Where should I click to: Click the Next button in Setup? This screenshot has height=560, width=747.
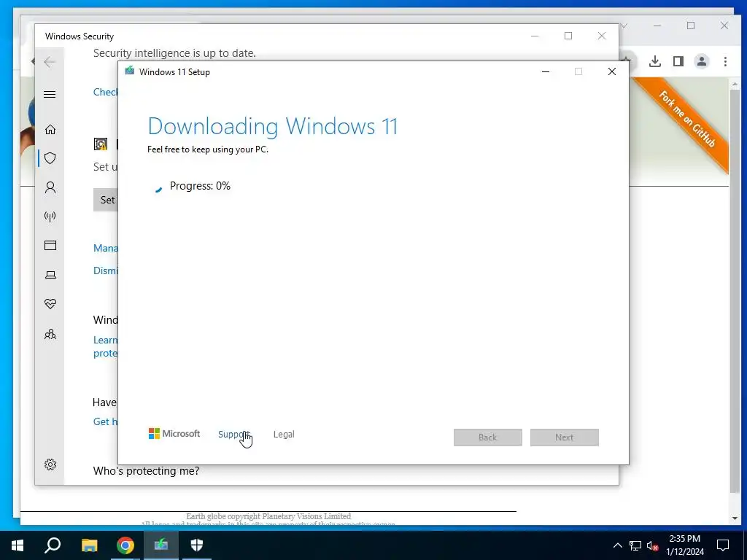point(565,437)
